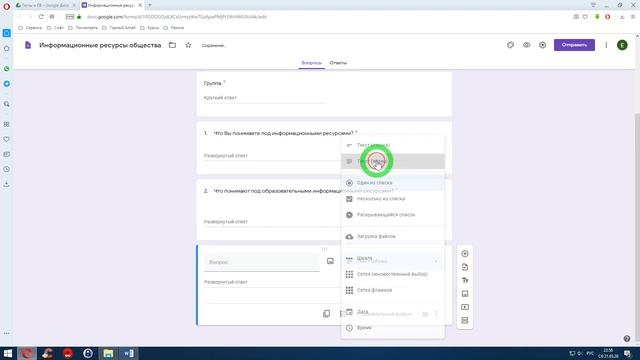Open File Explorer from the taskbar
The width and height of the screenshot is (640, 360).
pyautogui.click(x=108, y=353)
